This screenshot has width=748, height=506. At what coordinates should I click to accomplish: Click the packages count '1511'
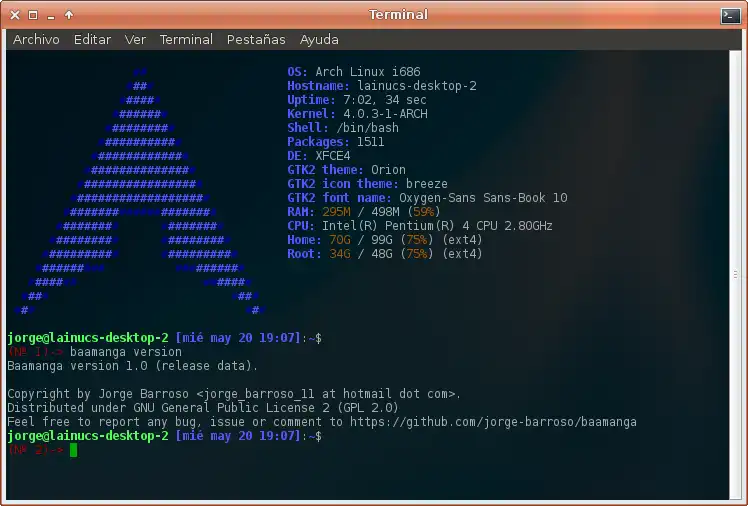371,142
